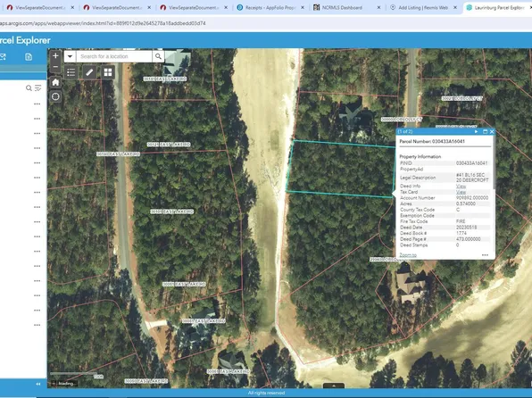Image resolution: width=532 pixels, height=398 pixels.
Task: Click Deed Page value 473.000000
Action: tap(469, 239)
